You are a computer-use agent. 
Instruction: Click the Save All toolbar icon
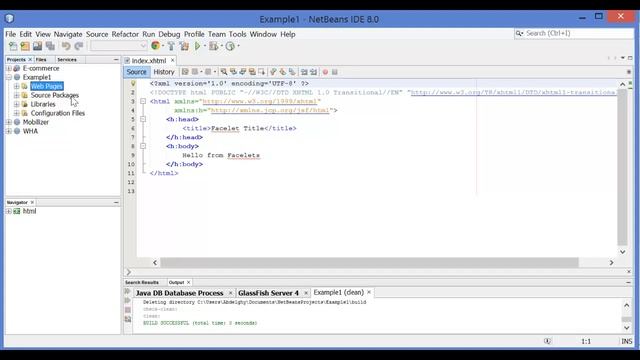[50, 46]
